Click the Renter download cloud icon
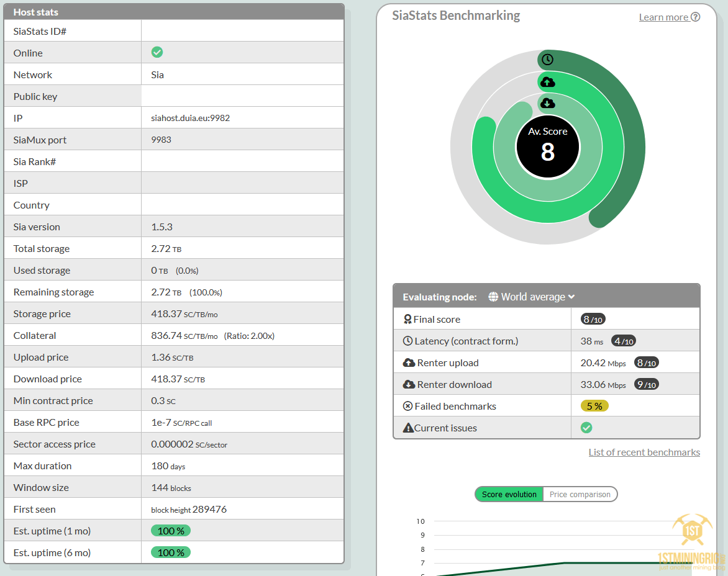 pos(409,384)
